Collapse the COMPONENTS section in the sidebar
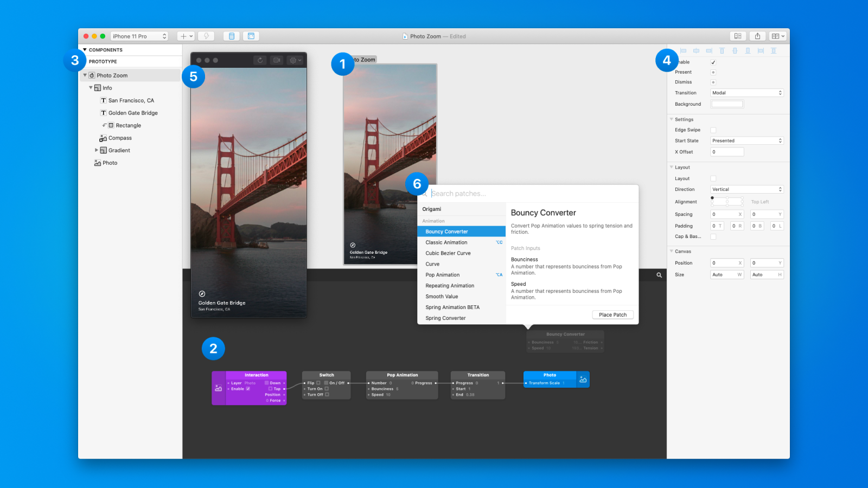The width and height of the screenshot is (868, 488). pos(85,49)
